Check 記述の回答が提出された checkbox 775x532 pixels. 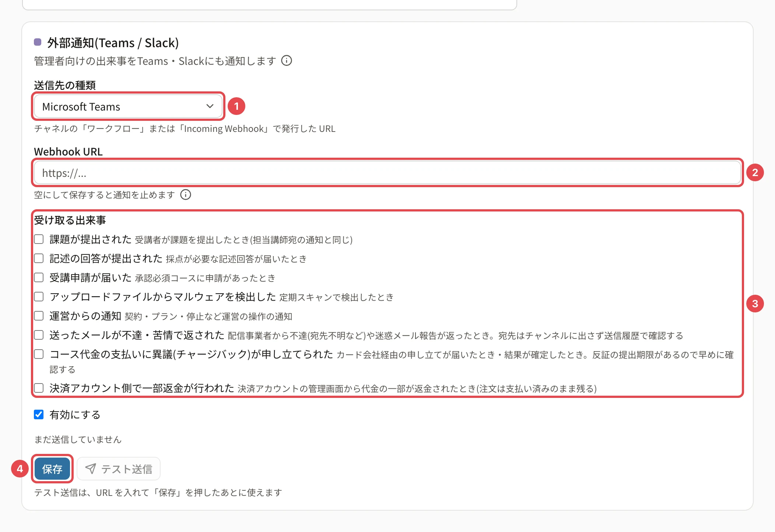pyautogui.click(x=39, y=259)
